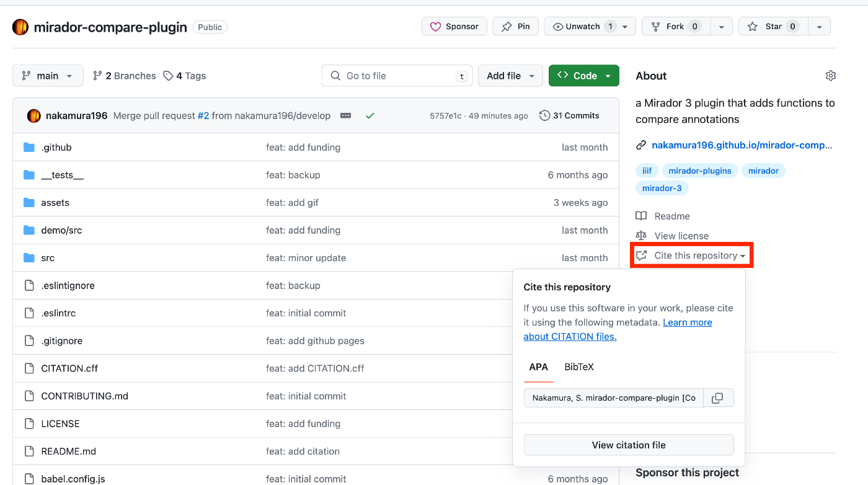Open the .eslintrc file
This screenshot has width=868, height=485.
[58, 313]
